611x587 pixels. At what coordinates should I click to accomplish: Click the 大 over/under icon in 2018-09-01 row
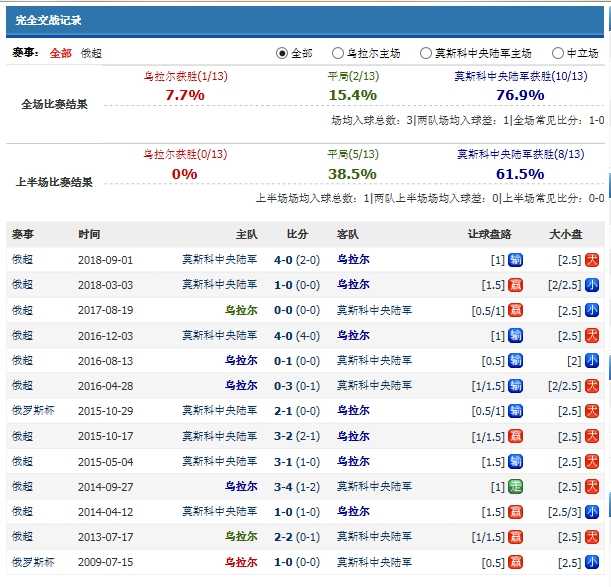(x=592, y=260)
